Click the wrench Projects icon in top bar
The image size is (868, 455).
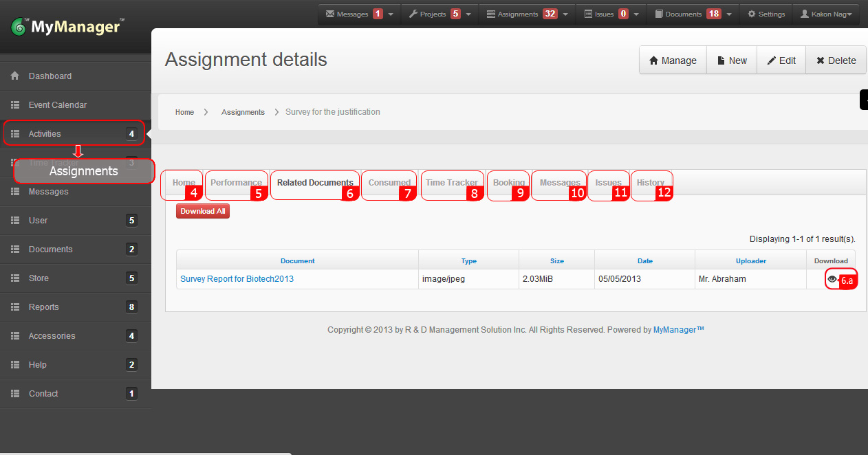click(x=413, y=14)
